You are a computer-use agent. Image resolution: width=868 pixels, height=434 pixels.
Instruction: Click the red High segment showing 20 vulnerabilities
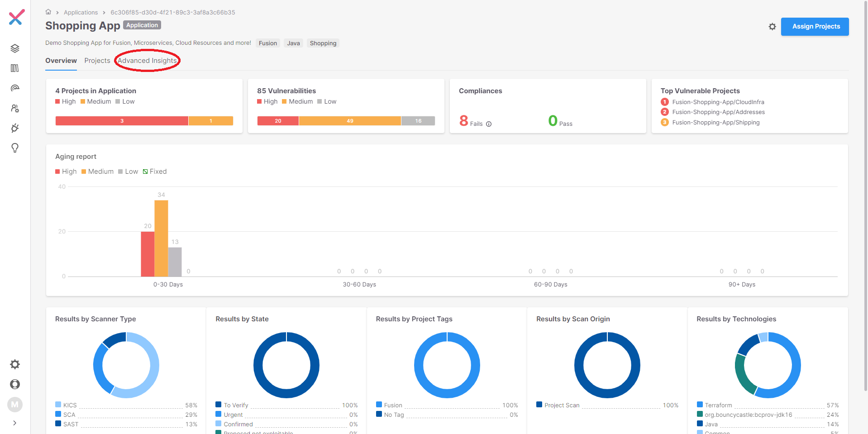click(278, 121)
